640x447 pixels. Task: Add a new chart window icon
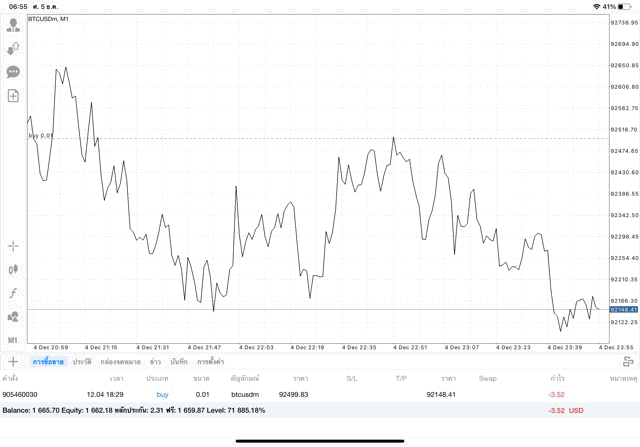(x=13, y=96)
